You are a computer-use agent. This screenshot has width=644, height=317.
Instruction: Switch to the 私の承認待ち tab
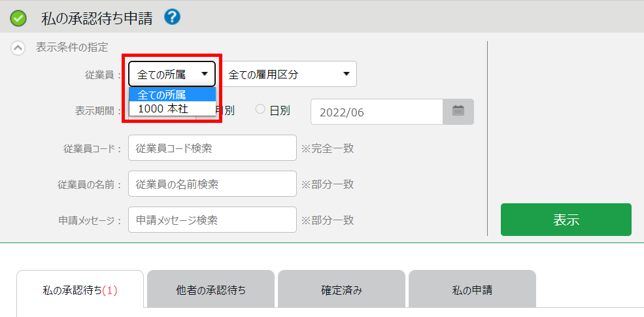80,290
